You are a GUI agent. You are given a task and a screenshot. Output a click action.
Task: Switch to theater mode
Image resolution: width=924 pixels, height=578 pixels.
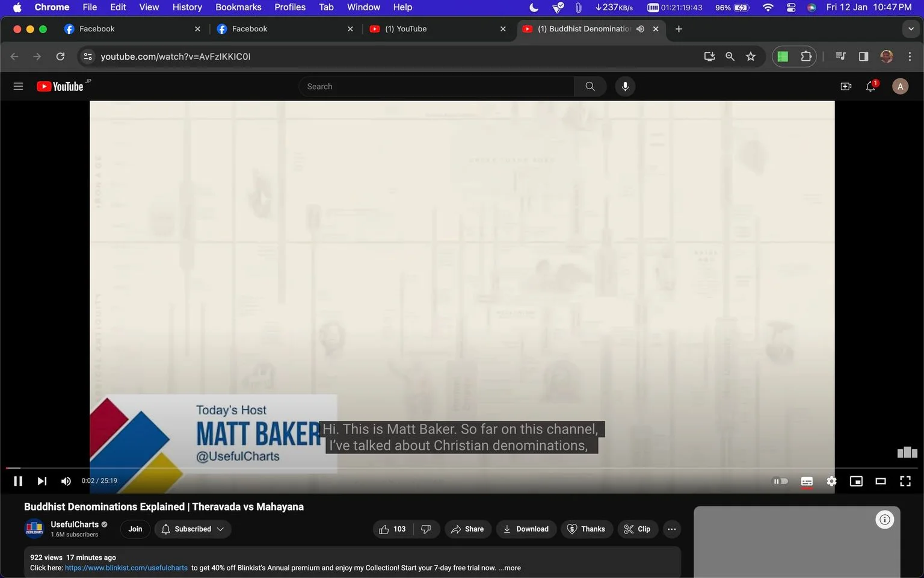pos(881,481)
